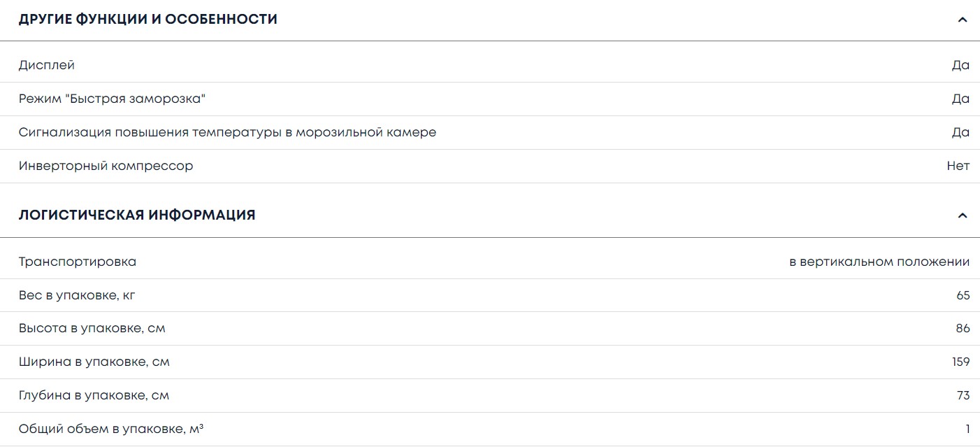Click the «Нет» value for inverter compressor

tap(958, 166)
